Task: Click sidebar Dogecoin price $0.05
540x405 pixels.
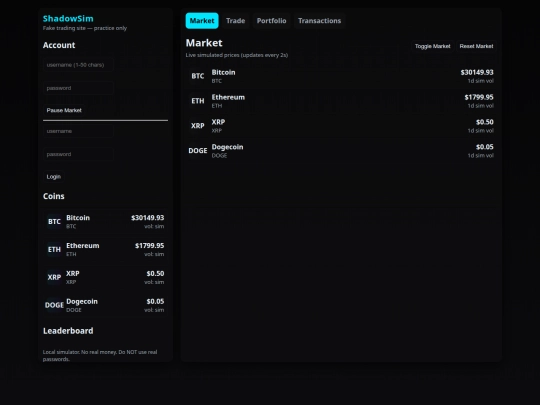Action: [x=155, y=301]
